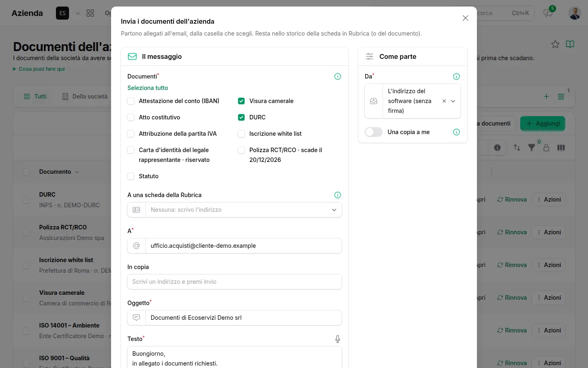Click the In copia address field

pos(234,282)
